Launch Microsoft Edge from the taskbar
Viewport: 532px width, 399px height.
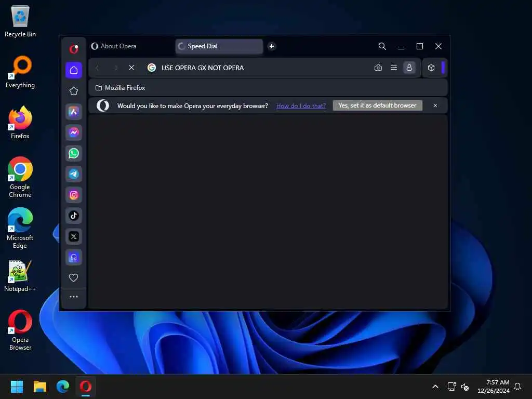click(63, 387)
